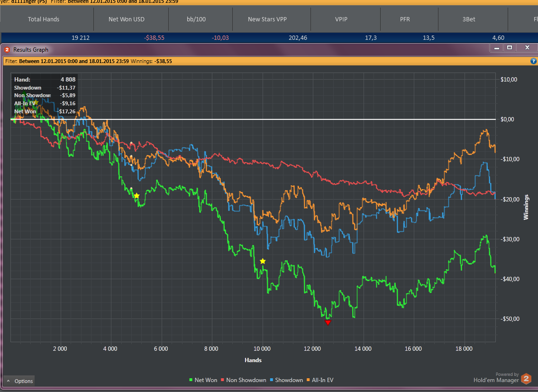Maximize the Results Graph window

[x=510, y=48]
